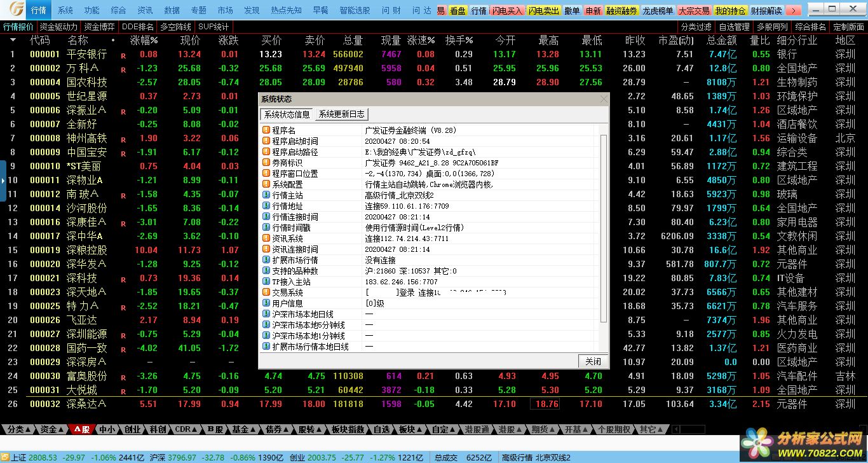Select the 资金驱动力 sub-tab
Viewport: 868px width, 463px height.
pyautogui.click(x=58, y=27)
